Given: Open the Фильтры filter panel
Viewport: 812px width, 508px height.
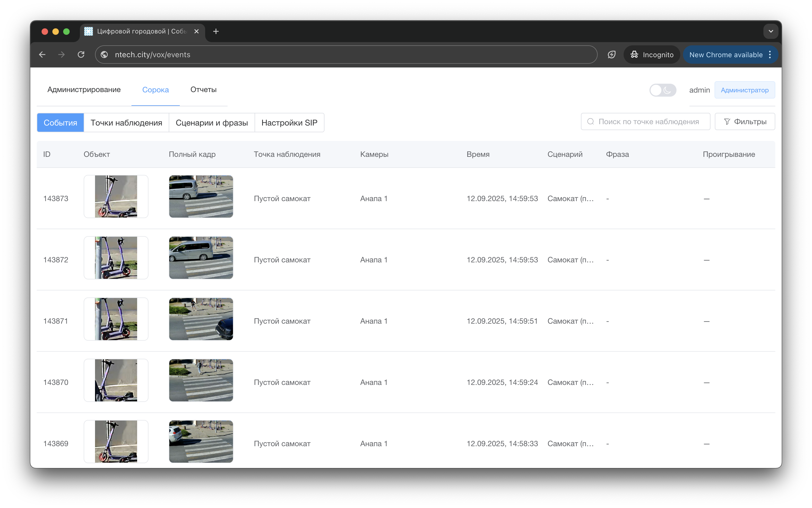Looking at the screenshot, I should point(745,122).
